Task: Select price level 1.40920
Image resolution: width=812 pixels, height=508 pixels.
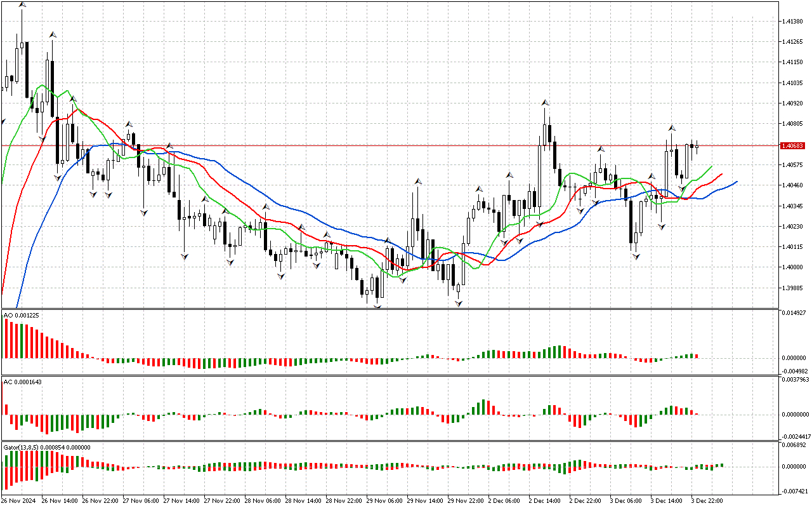Action: tap(792, 103)
